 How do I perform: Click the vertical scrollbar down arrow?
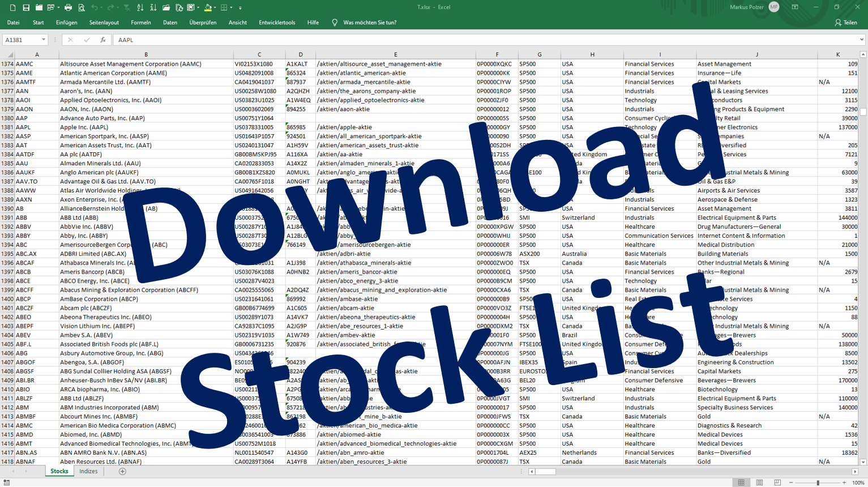pos(863,462)
